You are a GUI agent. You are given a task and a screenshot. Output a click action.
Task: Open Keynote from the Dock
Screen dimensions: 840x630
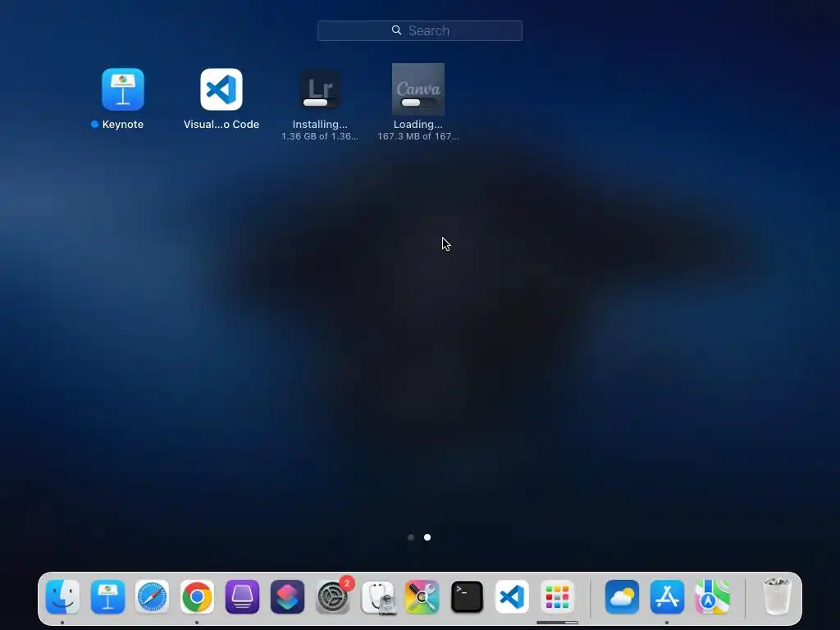tap(107, 596)
